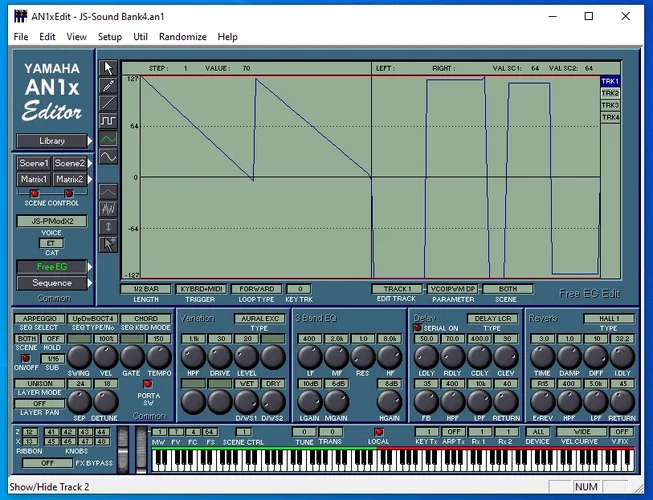
Task: Click the Reverb TIME knob
Action: [543, 357]
